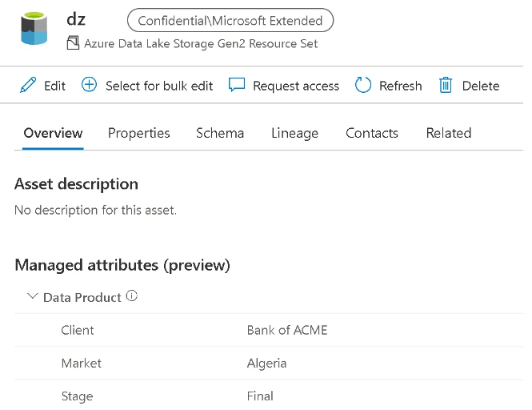532x410 pixels.
Task: Click the Confidential\Microsoft Extended classification badge
Action: (230, 21)
